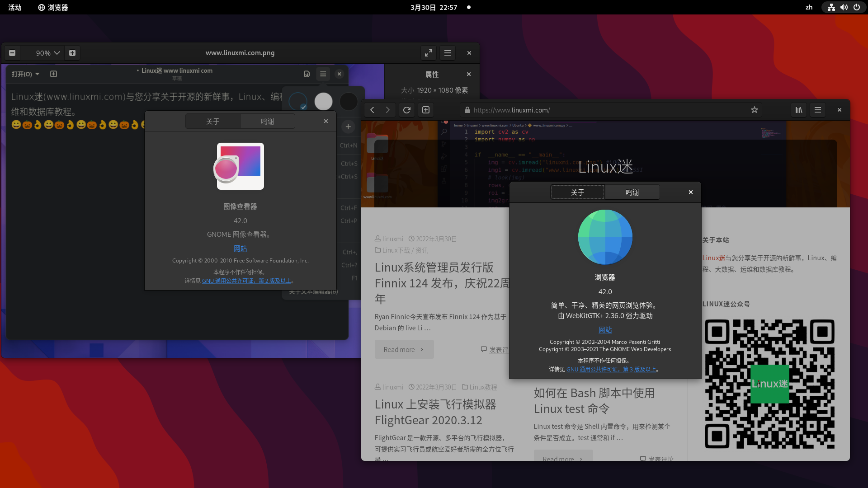Open the browser library bookmarks icon

click(799, 110)
